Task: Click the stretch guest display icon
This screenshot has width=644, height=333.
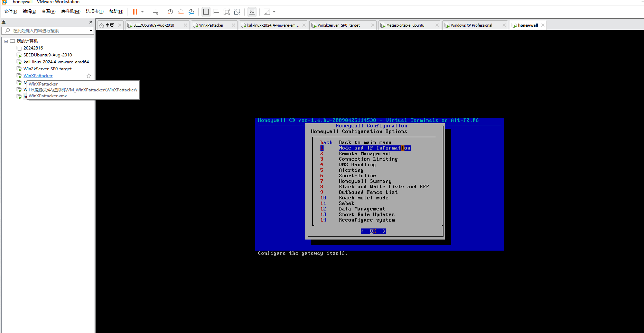Action: point(267,12)
